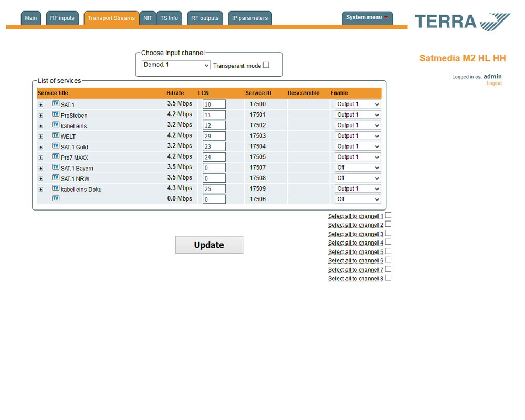Image resolution: width=525 pixels, height=420 pixels.
Task: Click the TERRA logo
Action: (x=462, y=22)
